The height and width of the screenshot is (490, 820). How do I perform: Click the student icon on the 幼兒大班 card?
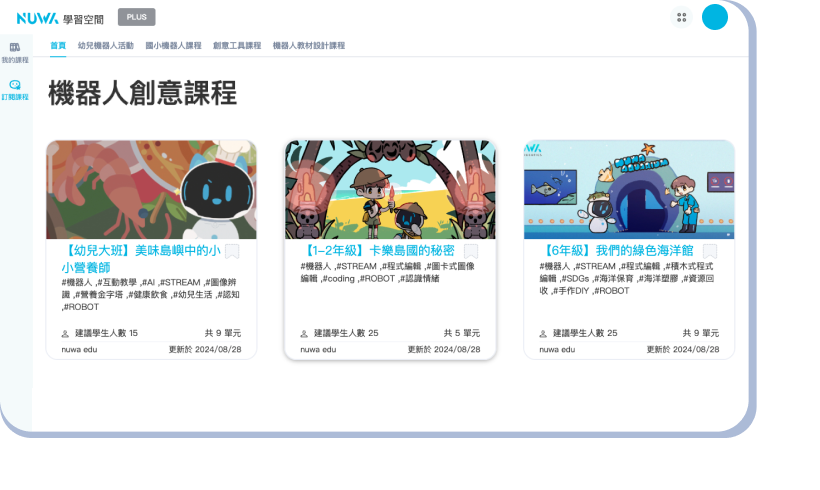pyautogui.click(x=65, y=334)
